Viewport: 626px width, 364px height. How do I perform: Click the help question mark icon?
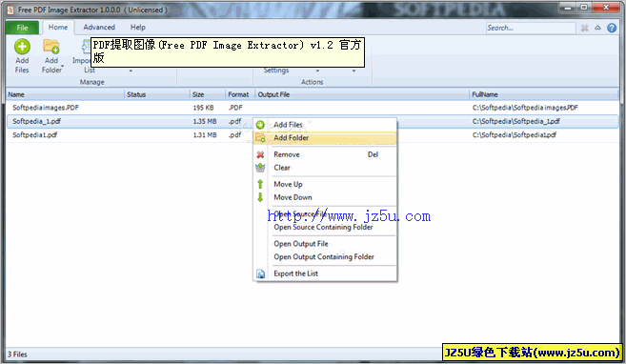(612, 28)
